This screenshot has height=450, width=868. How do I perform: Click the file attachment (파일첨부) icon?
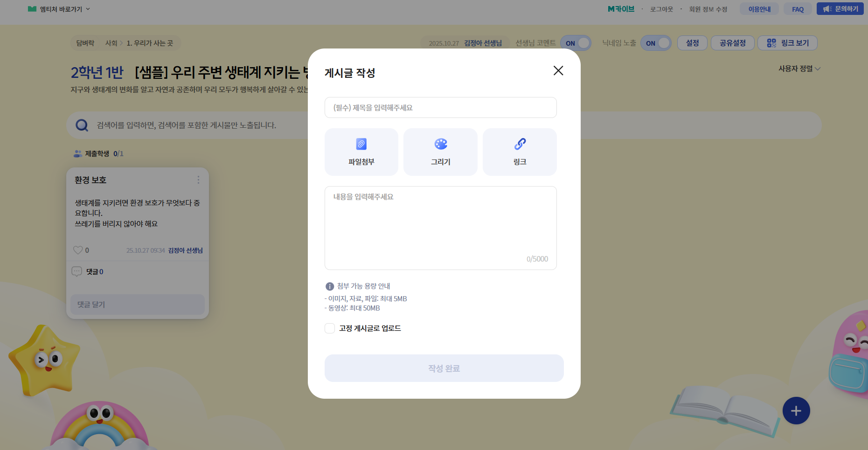pyautogui.click(x=361, y=144)
